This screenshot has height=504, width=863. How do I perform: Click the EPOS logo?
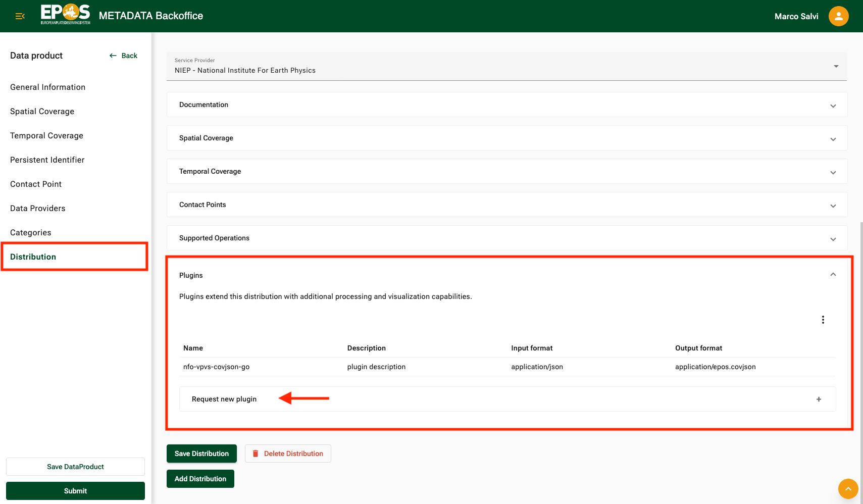65,16
